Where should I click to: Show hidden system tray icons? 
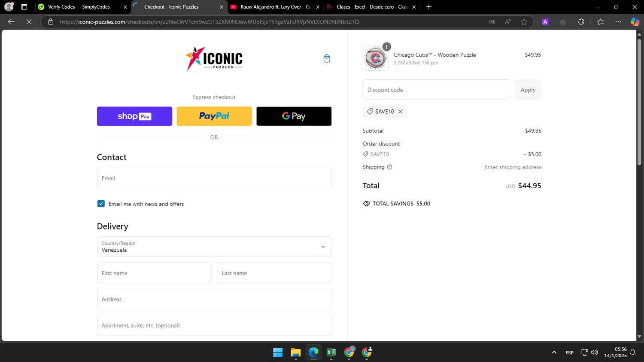click(x=554, y=353)
